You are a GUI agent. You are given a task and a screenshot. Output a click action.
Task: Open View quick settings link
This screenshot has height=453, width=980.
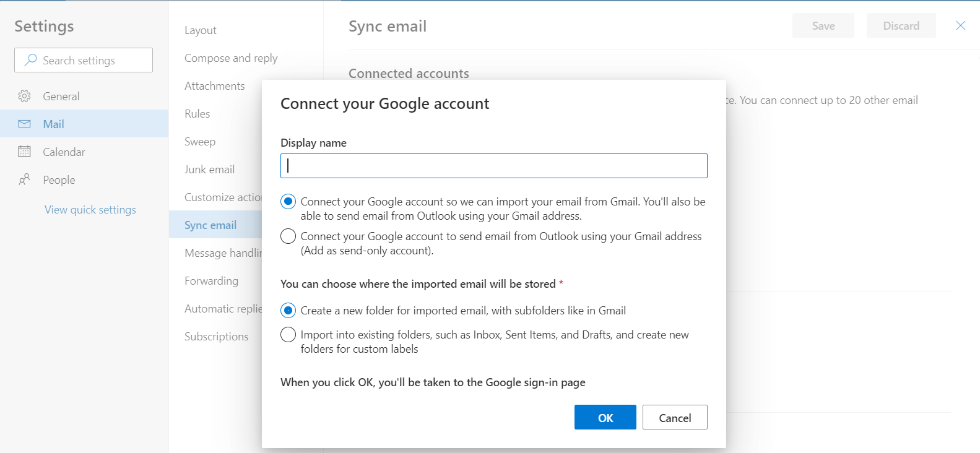point(90,210)
